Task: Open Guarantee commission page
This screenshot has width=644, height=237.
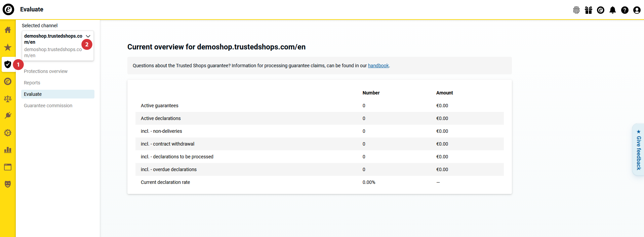Action: 48,106
